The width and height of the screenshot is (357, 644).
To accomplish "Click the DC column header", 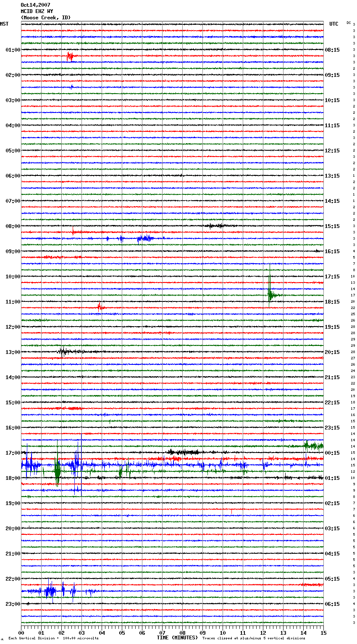I will tap(349, 23).
